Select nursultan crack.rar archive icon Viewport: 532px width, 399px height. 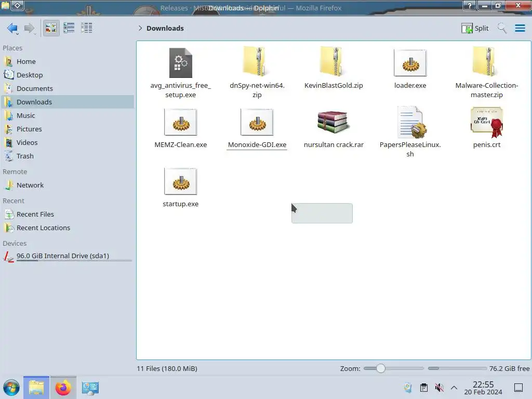pyautogui.click(x=334, y=122)
